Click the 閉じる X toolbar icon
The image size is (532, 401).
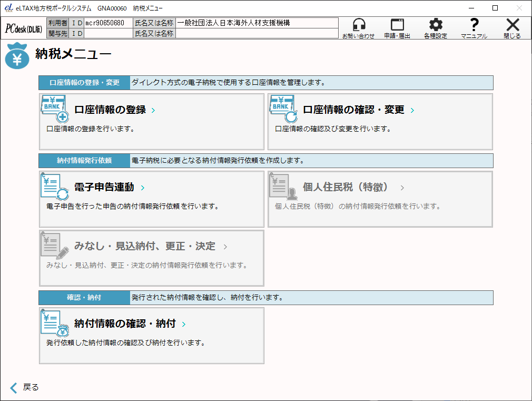tap(513, 25)
